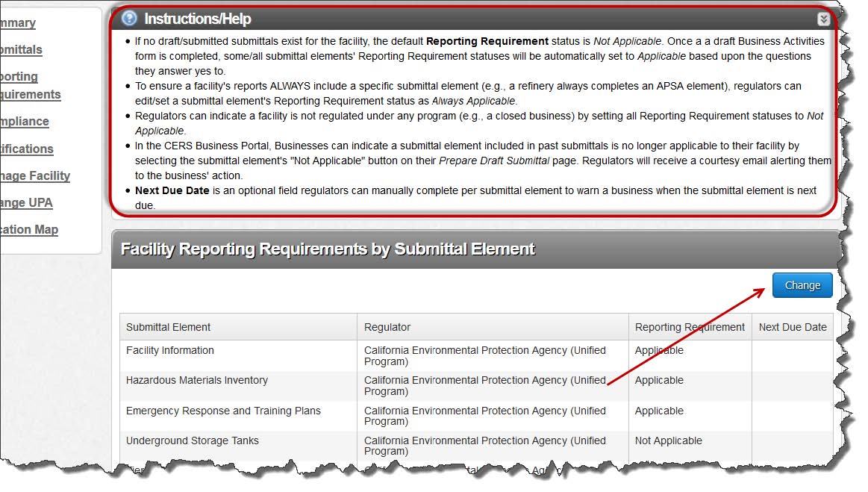The width and height of the screenshot is (868, 492).
Task: Click the Reporting Requirement column header
Action: point(690,327)
